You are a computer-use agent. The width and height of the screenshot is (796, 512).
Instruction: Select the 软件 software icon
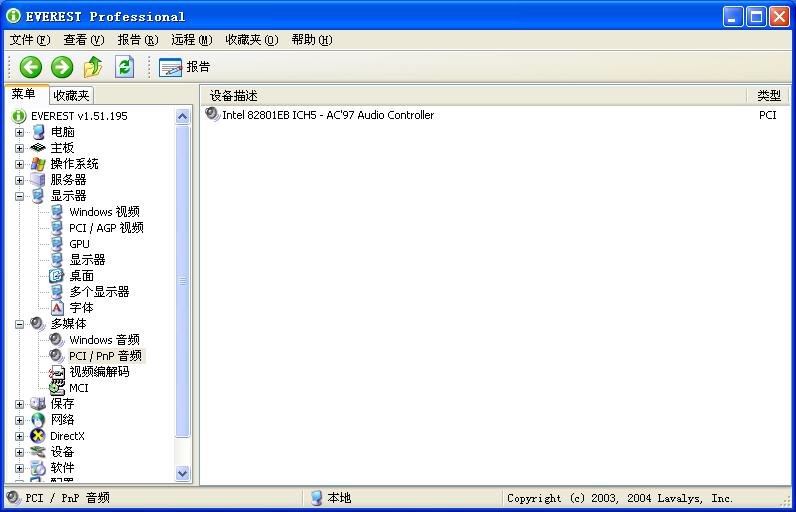(38, 468)
